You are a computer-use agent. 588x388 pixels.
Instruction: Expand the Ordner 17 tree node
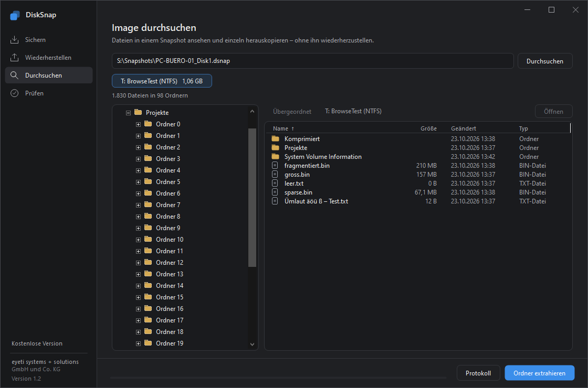pyautogui.click(x=139, y=320)
